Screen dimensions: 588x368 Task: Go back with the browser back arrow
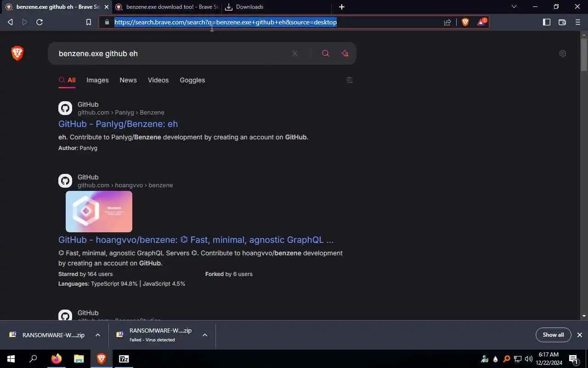(x=10, y=22)
